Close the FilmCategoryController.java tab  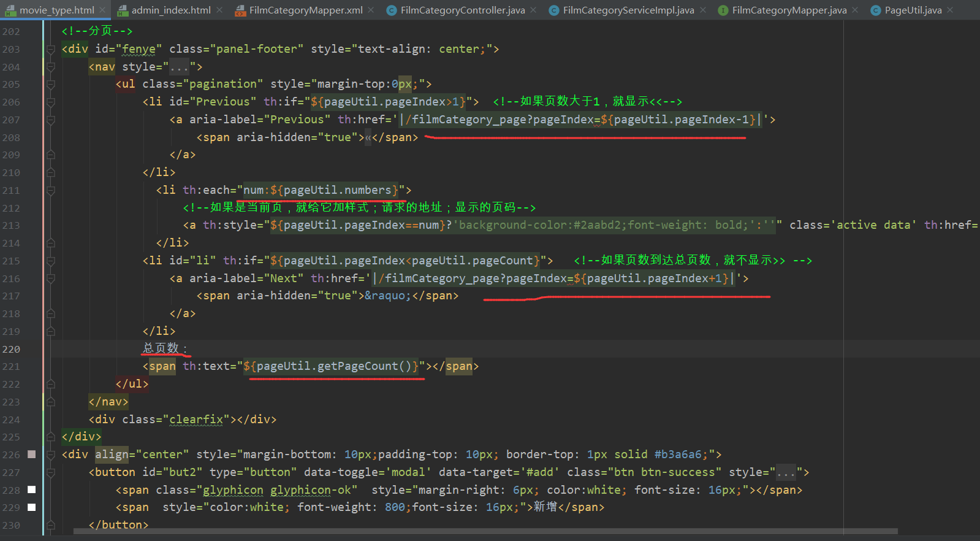533,10
